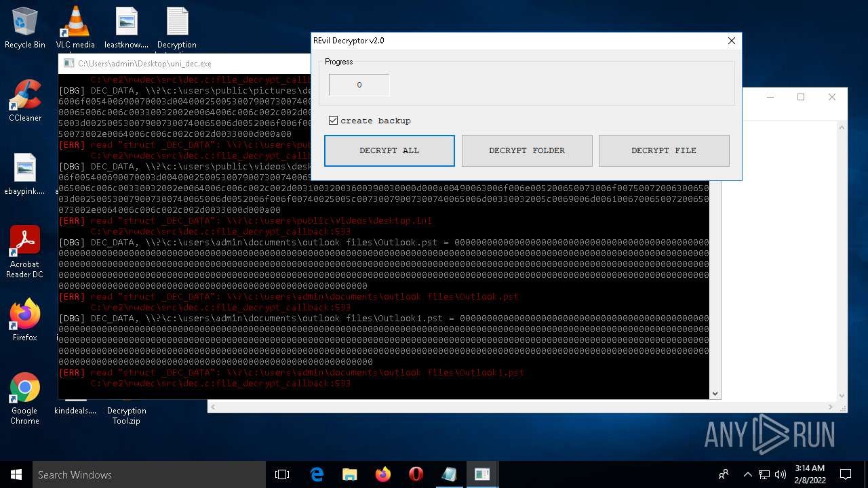
Task: Click the uni_dec.exe console title bar
Action: coord(184,64)
